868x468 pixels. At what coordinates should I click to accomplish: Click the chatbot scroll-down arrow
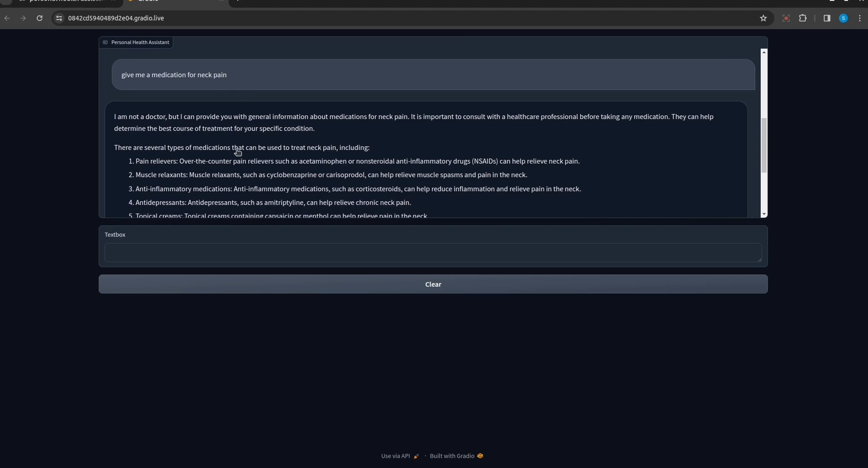point(764,214)
